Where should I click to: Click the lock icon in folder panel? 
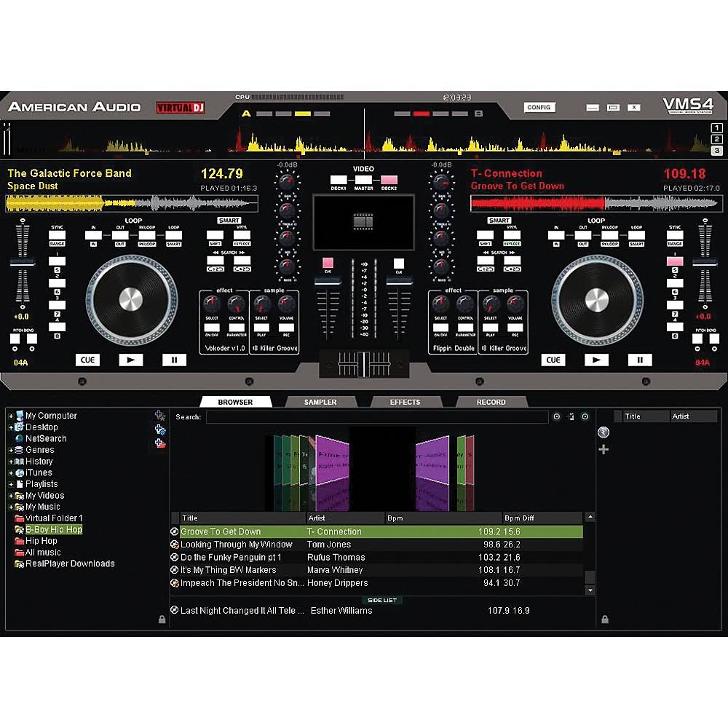pyautogui.click(x=162, y=620)
